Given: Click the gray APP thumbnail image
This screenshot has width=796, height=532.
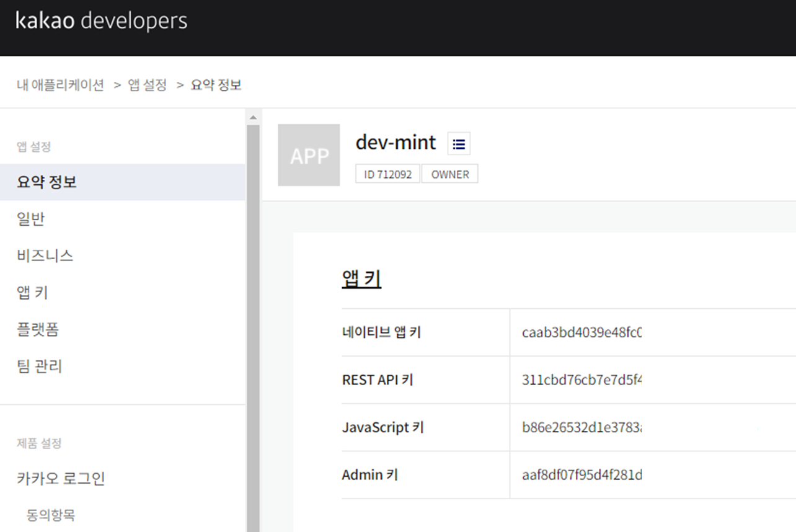Looking at the screenshot, I should pyautogui.click(x=309, y=155).
